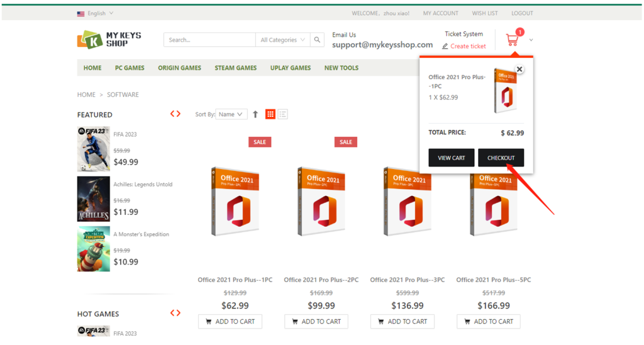The image size is (644, 345).
Task: Open the shopping cart icon
Action: 512,40
